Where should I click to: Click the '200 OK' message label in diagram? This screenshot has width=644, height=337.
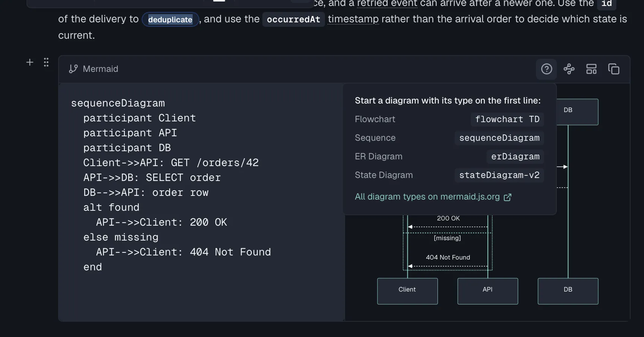point(448,218)
